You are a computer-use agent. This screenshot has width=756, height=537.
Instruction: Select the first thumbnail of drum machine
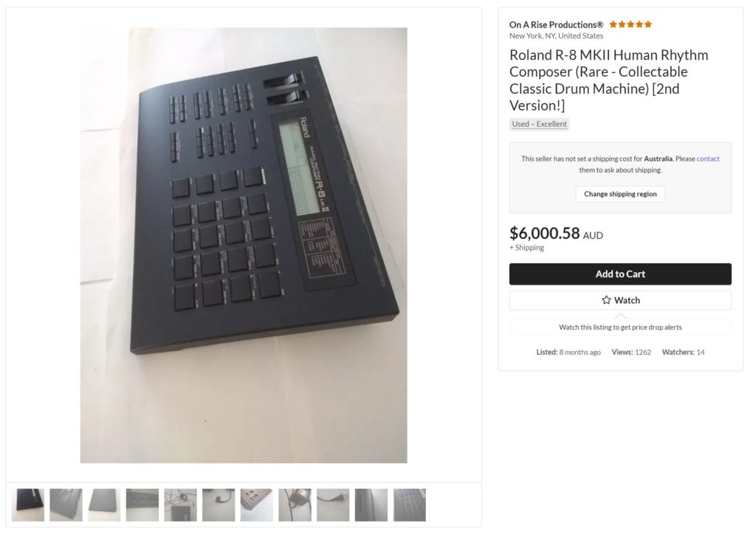click(x=28, y=505)
